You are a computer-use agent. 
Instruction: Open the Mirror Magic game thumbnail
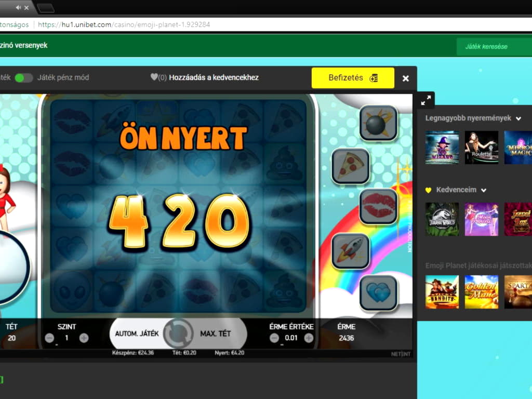(518, 148)
